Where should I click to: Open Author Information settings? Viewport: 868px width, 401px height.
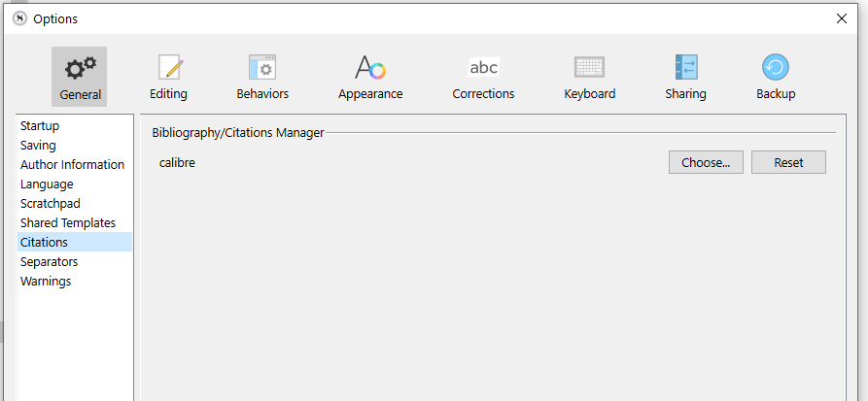74,165
